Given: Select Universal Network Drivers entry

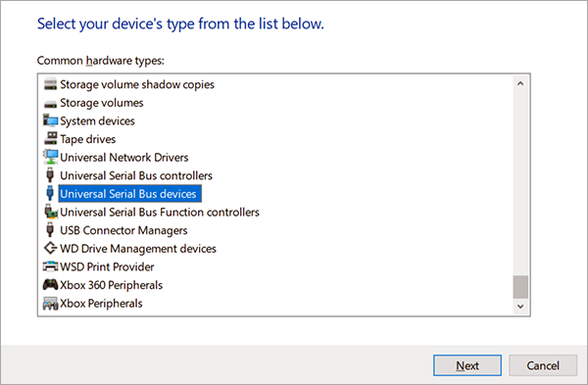Looking at the screenshot, I should click(x=124, y=158).
